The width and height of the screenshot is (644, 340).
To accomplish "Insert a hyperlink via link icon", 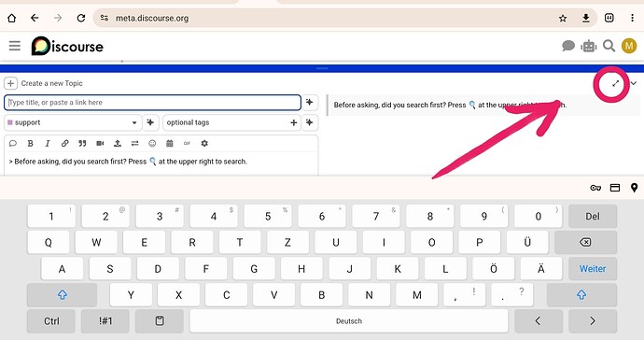I will (65, 144).
